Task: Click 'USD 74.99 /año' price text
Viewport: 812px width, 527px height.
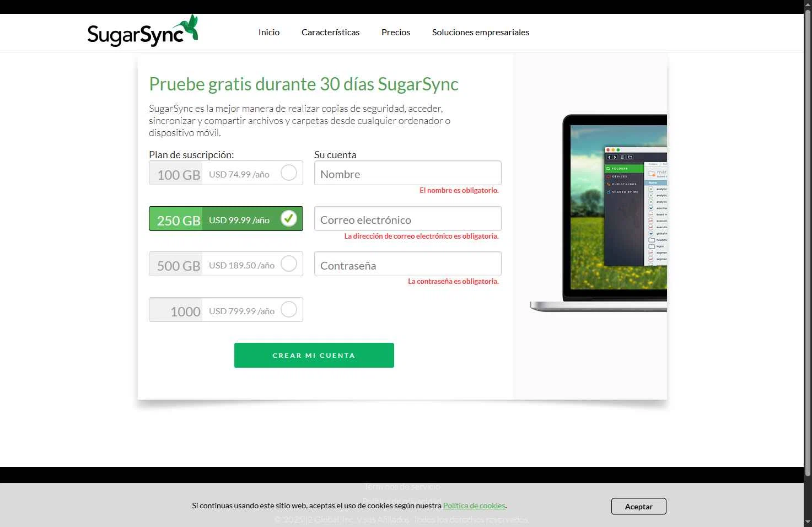Action: coord(239,175)
